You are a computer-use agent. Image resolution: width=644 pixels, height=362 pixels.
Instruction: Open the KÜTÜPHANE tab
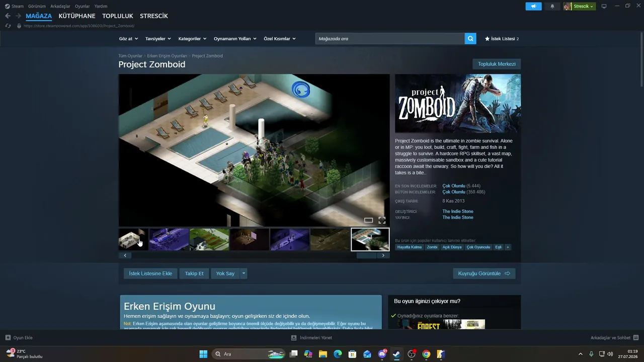pyautogui.click(x=77, y=16)
